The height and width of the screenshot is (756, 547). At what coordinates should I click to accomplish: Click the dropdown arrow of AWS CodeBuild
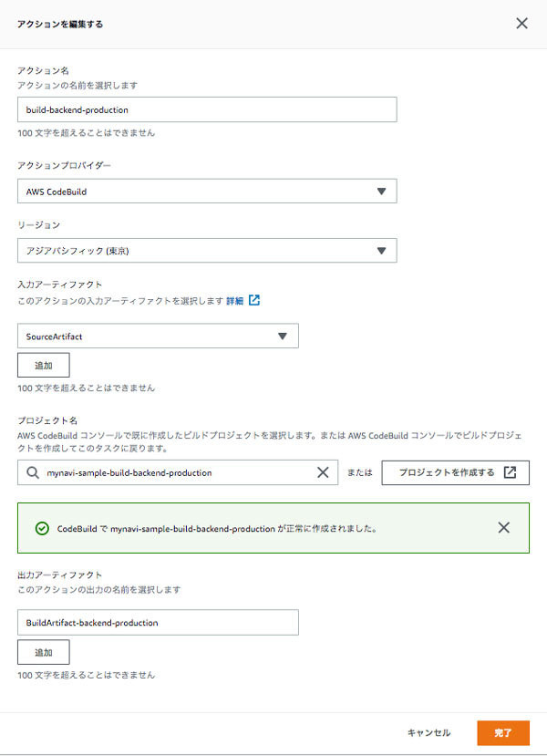(382, 192)
